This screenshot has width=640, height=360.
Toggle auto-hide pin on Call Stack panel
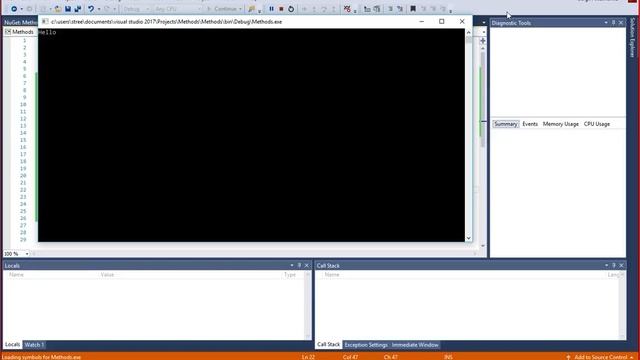[613, 265]
